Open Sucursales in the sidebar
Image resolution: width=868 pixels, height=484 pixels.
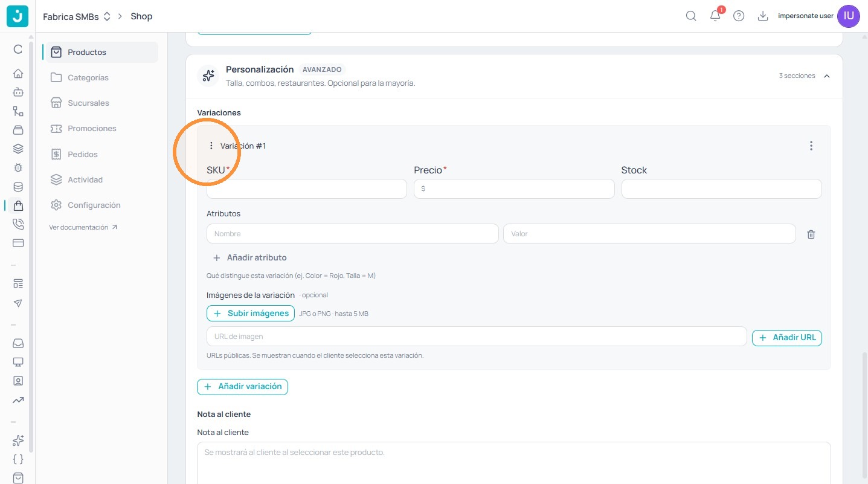(100, 103)
